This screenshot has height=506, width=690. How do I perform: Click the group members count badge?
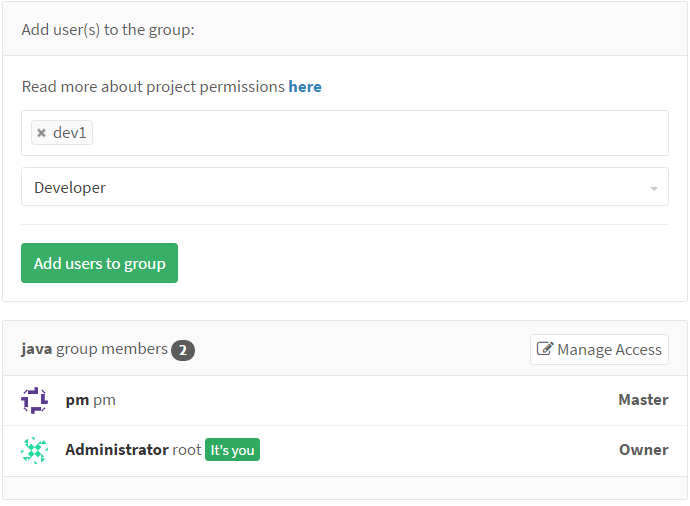[182, 350]
